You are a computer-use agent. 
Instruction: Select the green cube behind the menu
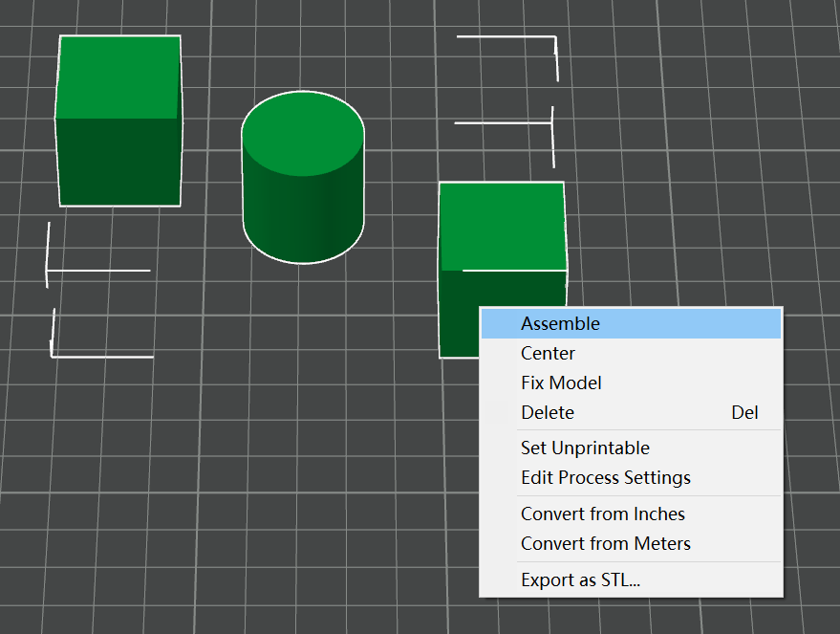click(x=502, y=230)
